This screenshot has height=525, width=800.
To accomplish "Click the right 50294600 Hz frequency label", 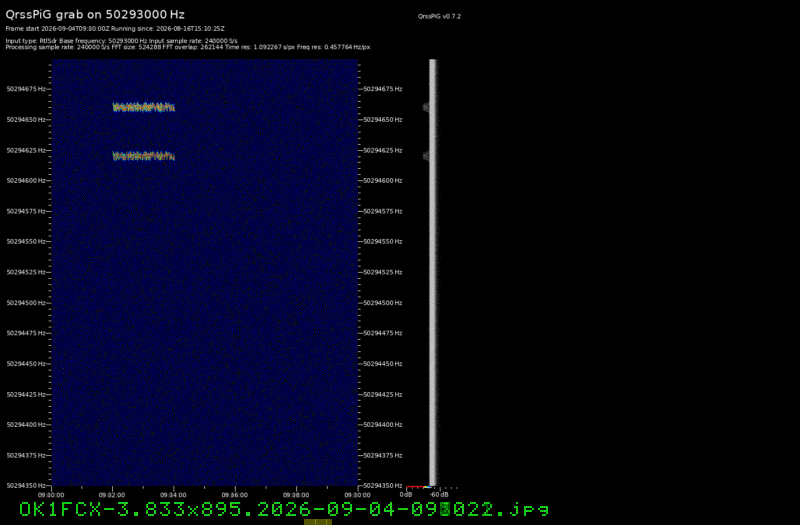I will (383, 181).
